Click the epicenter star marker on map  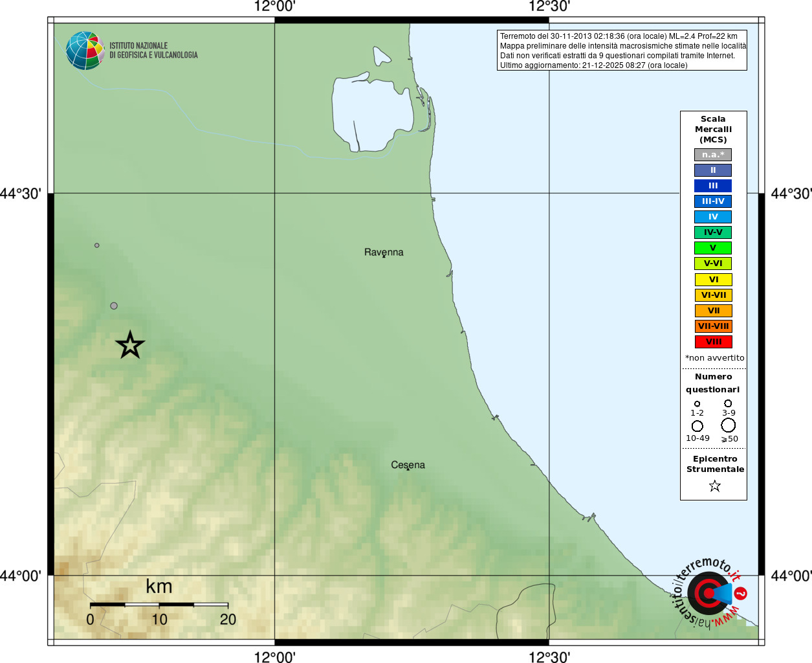[130, 345]
